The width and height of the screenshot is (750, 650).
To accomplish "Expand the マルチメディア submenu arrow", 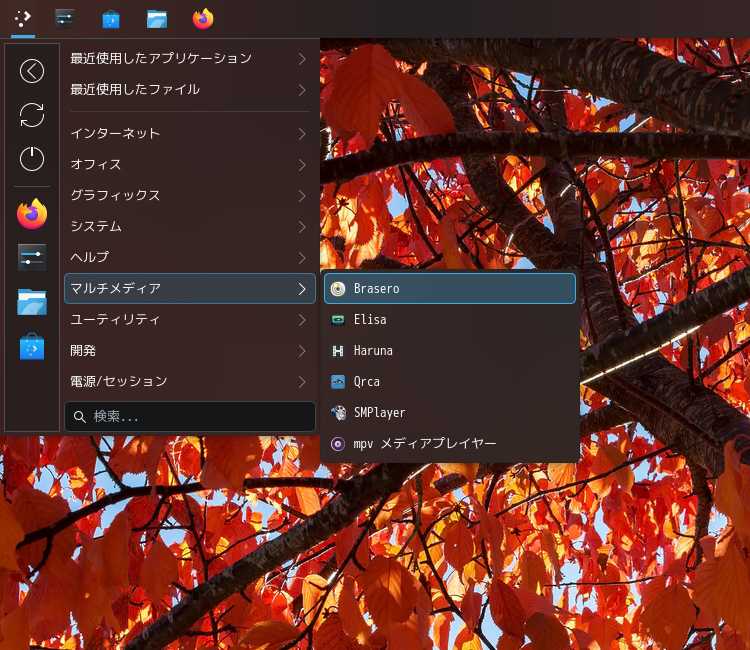I will pyautogui.click(x=302, y=289).
